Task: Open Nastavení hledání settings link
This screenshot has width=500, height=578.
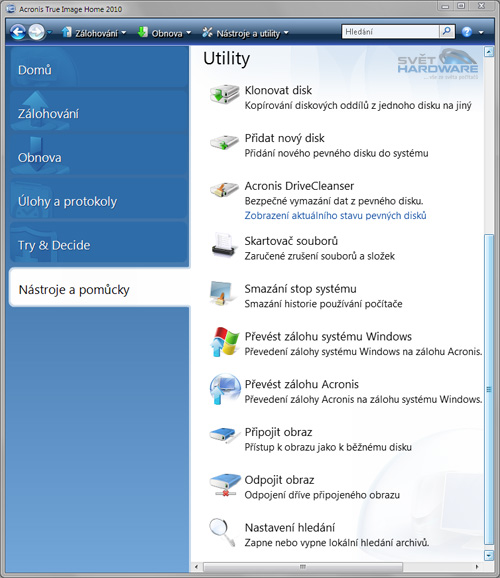Action: tap(290, 527)
